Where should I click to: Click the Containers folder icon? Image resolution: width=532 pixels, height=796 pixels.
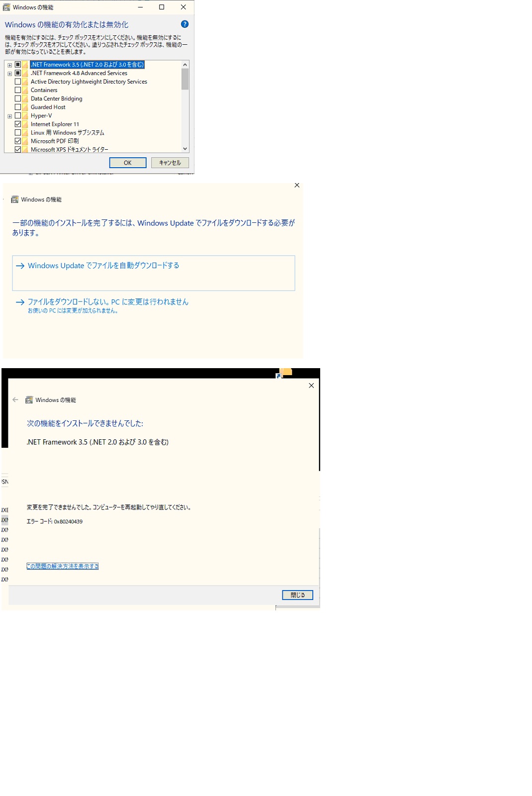coord(25,90)
